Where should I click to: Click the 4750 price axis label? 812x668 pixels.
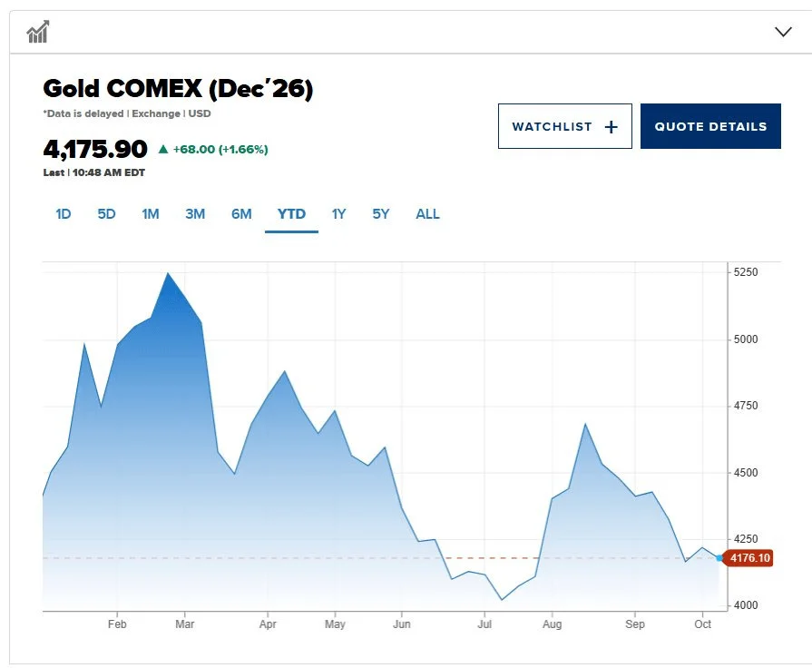746,406
